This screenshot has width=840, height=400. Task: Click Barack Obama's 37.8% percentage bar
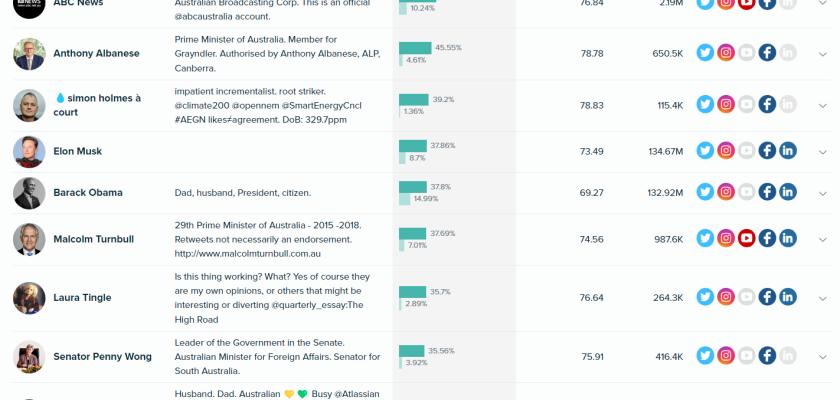pyautogui.click(x=412, y=187)
